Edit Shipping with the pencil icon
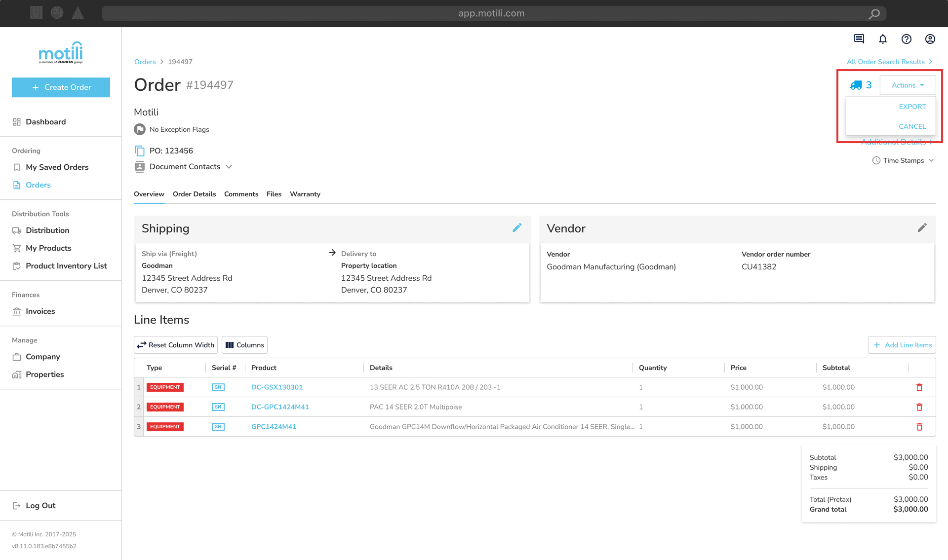The height and width of the screenshot is (560, 948). pyautogui.click(x=517, y=228)
